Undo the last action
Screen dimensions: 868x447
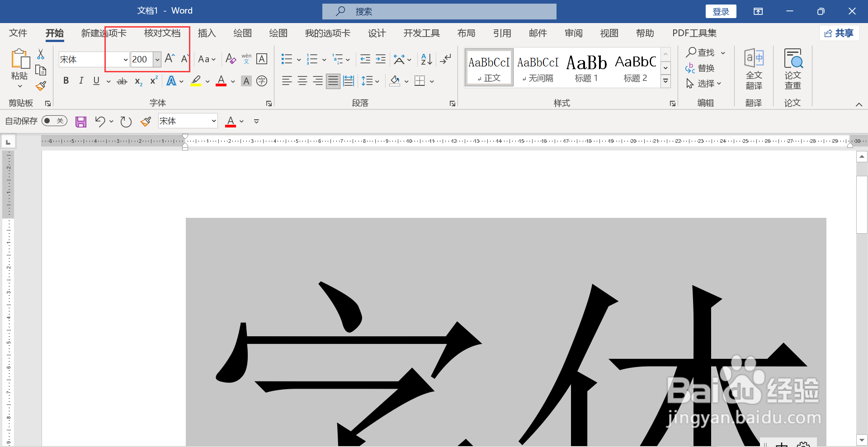tap(100, 121)
